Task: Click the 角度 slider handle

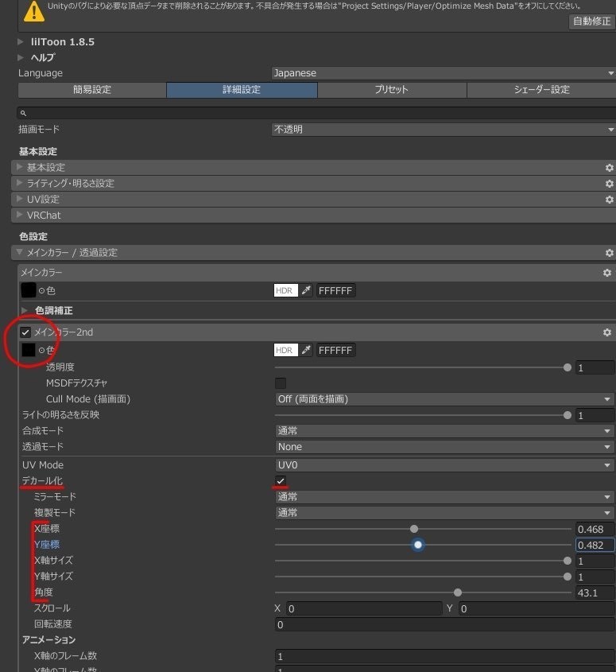Action: click(458, 592)
